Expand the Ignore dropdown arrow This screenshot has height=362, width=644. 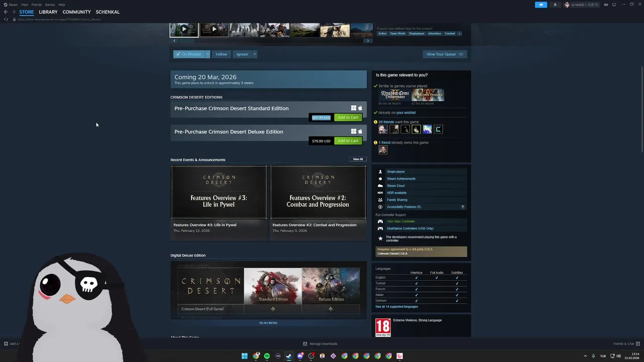point(255,54)
